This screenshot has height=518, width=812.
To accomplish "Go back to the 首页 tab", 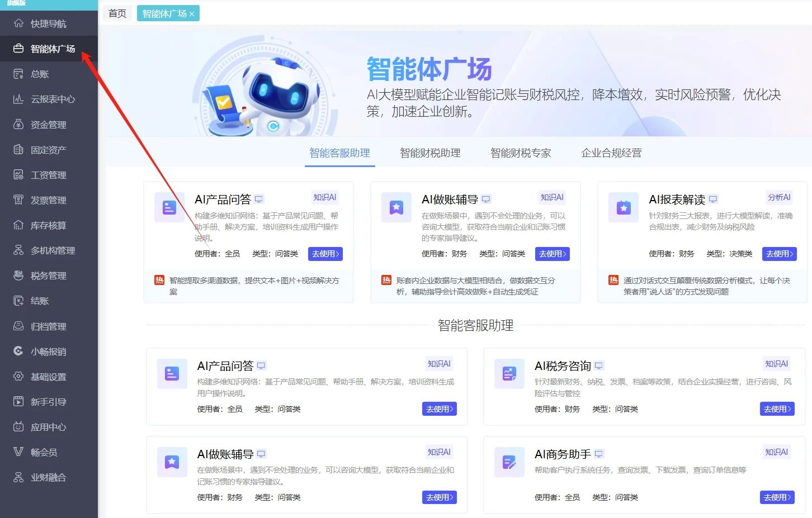I will 117,13.
